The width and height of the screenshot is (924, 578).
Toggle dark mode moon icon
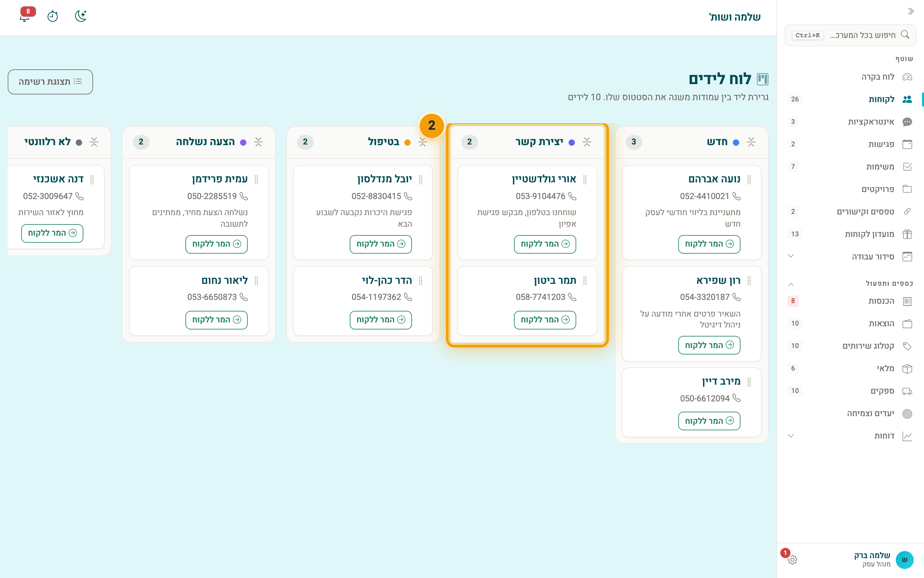pos(81,16)
